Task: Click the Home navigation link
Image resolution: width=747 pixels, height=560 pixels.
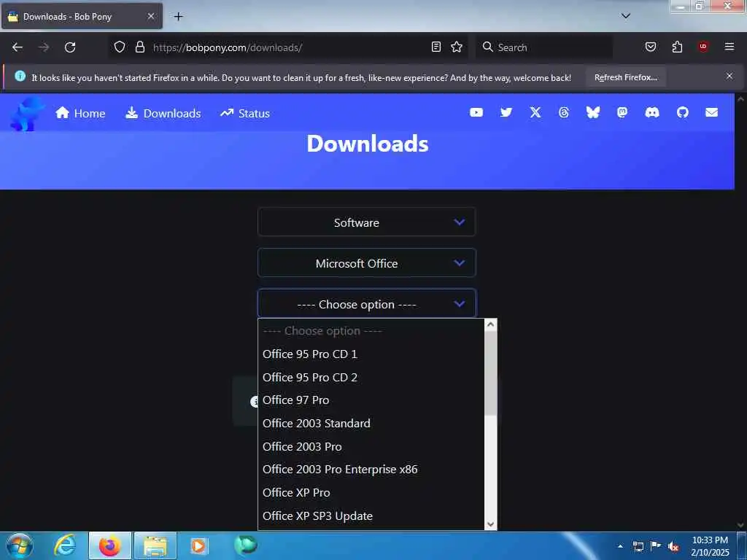Action: [80, 113]
